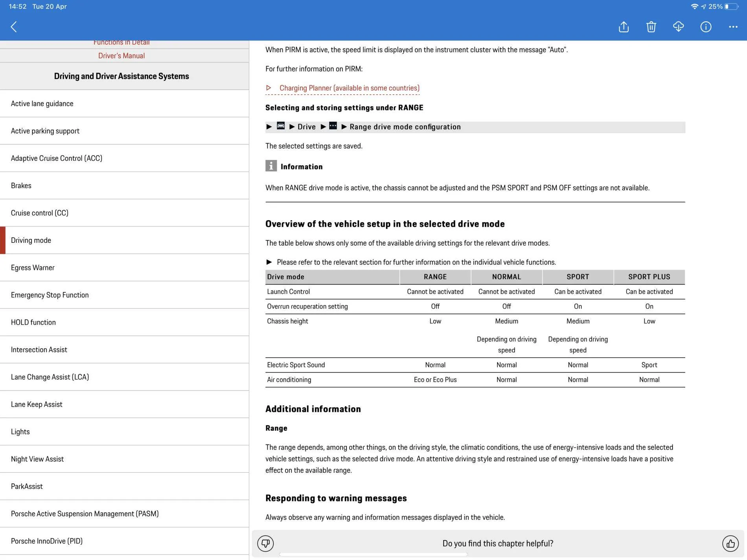Image resolution: width=747 pixels, height=560 pixels.
Task: Tap the thumbs down feedback icon
Action: (265, 543)
